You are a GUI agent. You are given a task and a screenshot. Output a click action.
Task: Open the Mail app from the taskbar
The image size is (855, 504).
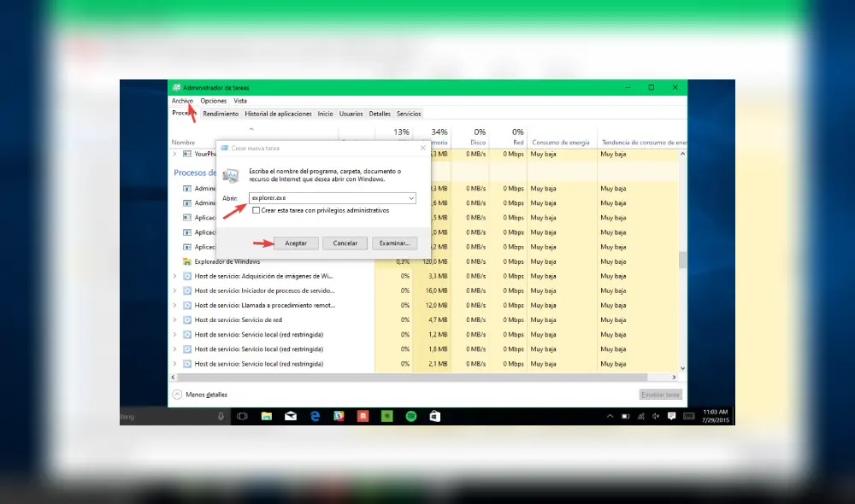pyautogui.click(x=292, y=416)
